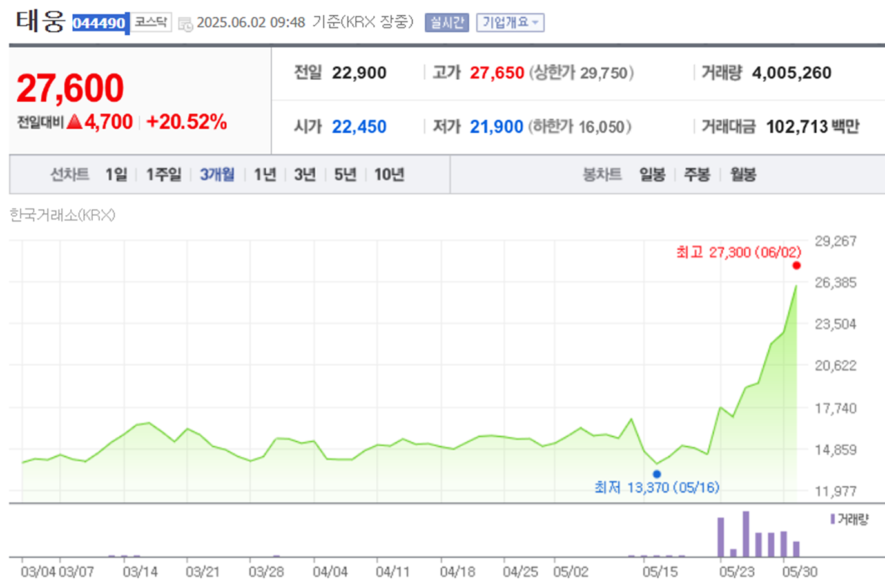Click the 태웅 stock name

click(x=41, y=21)
